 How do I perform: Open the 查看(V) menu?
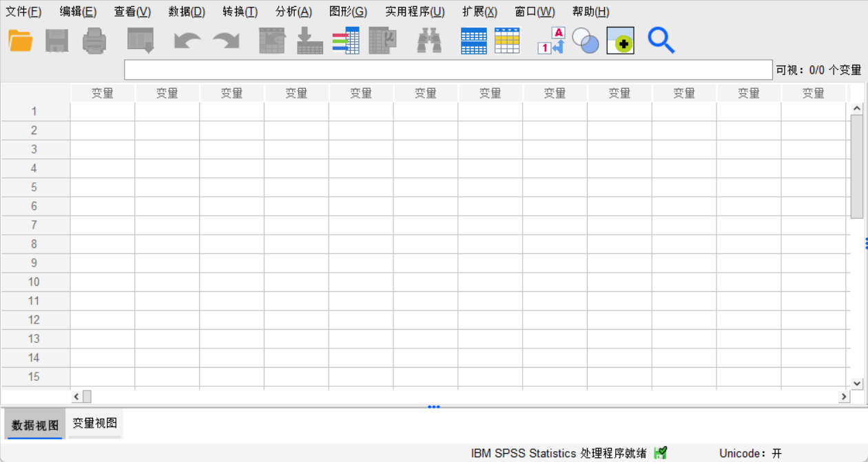(x=132, y=12)
